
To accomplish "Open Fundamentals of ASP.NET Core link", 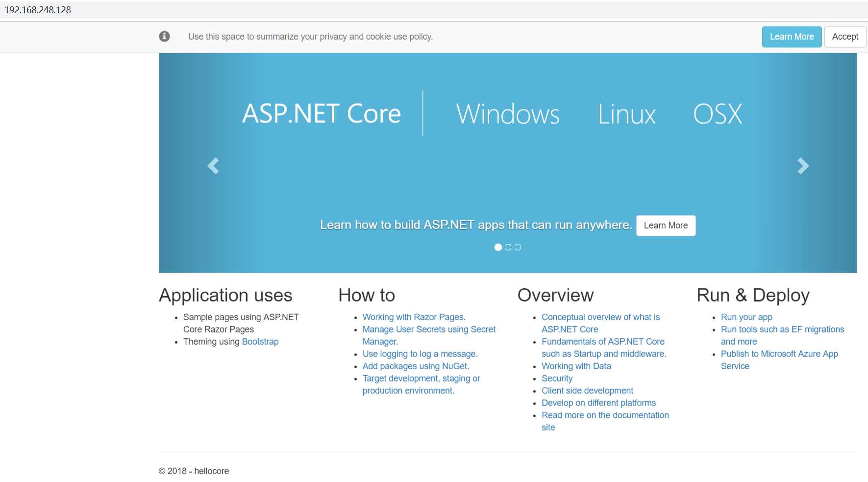I will (604, 348).
